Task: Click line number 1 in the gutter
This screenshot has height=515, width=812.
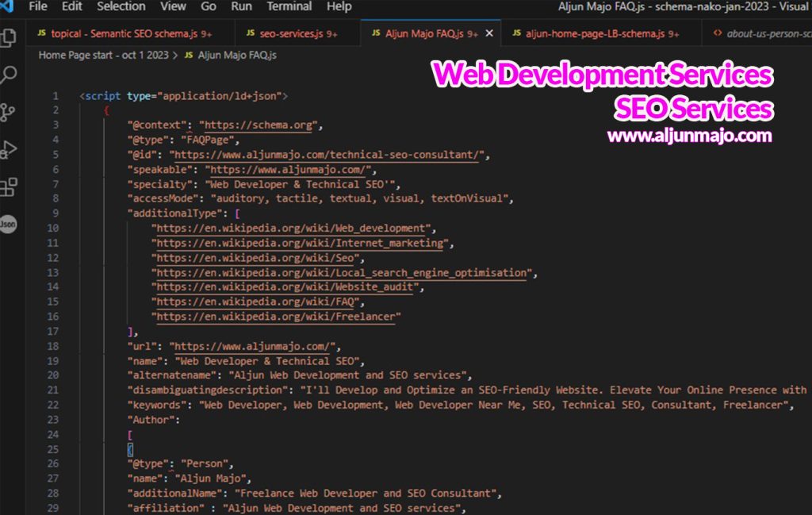Action: (x=55, y=96)
